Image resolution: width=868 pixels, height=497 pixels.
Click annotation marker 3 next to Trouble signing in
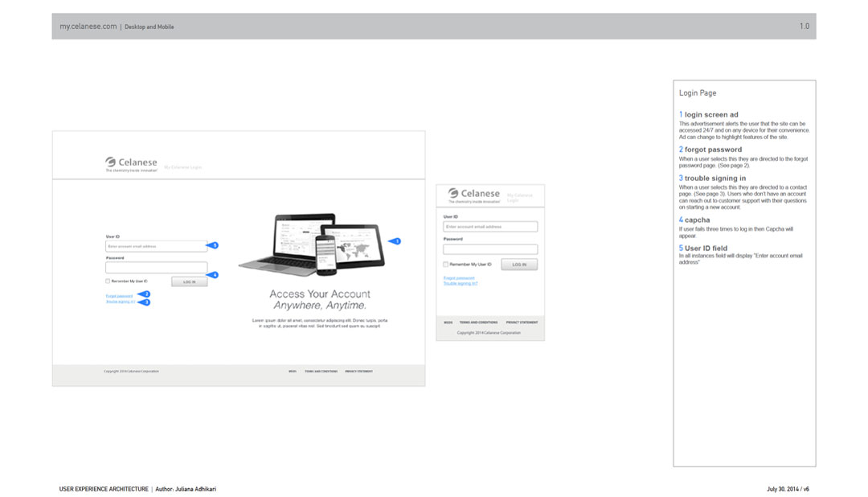point(145,302)
